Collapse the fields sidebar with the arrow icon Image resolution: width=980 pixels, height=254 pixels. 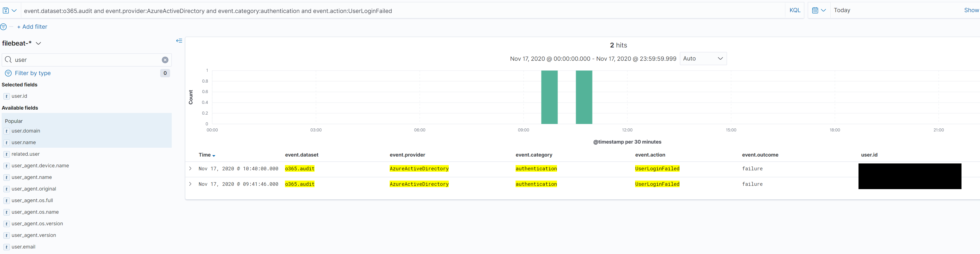coord(179,41)
